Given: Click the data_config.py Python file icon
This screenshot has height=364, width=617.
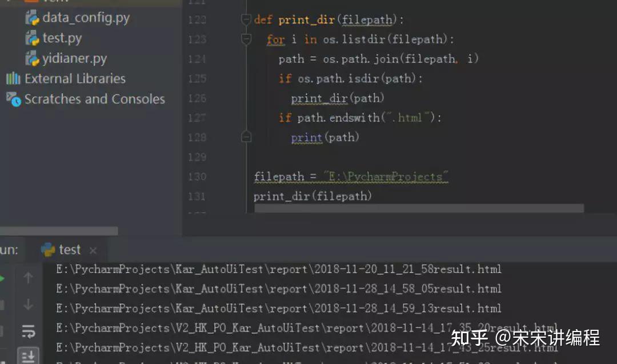Looking at the screenshot, I should coord(32,18).
